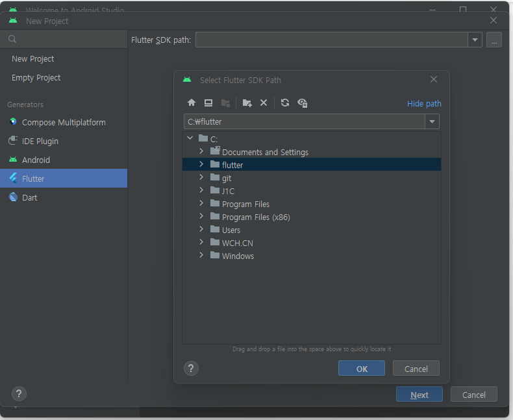Jump to Desktop directory icon

tap(208, 103)
